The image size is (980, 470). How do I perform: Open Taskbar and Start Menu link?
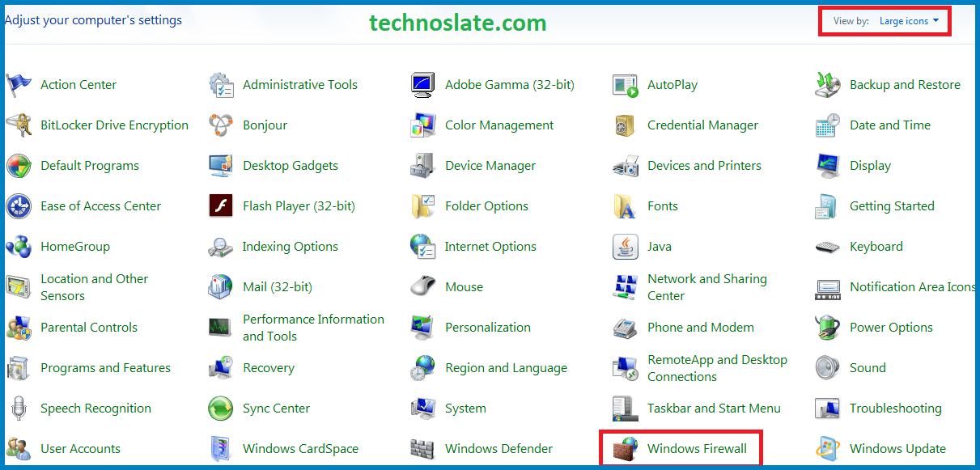click(714, 409)
